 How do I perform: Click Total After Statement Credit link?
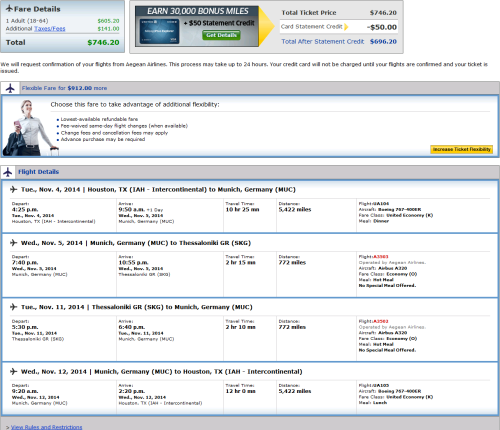pyautogui.click(x=322, y=42)
